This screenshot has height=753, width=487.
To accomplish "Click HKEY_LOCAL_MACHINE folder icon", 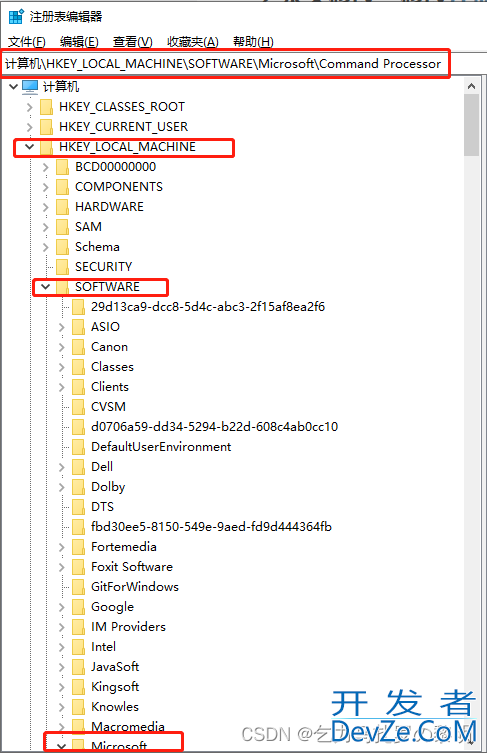I will 46,146.
